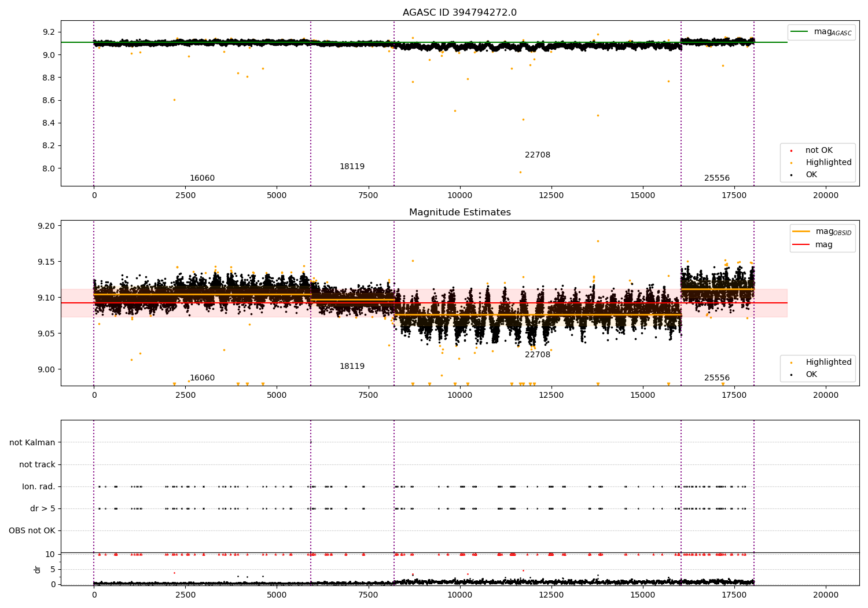Click 'not OK' in top plot legend
868x608 pixels.
point(819,151)
